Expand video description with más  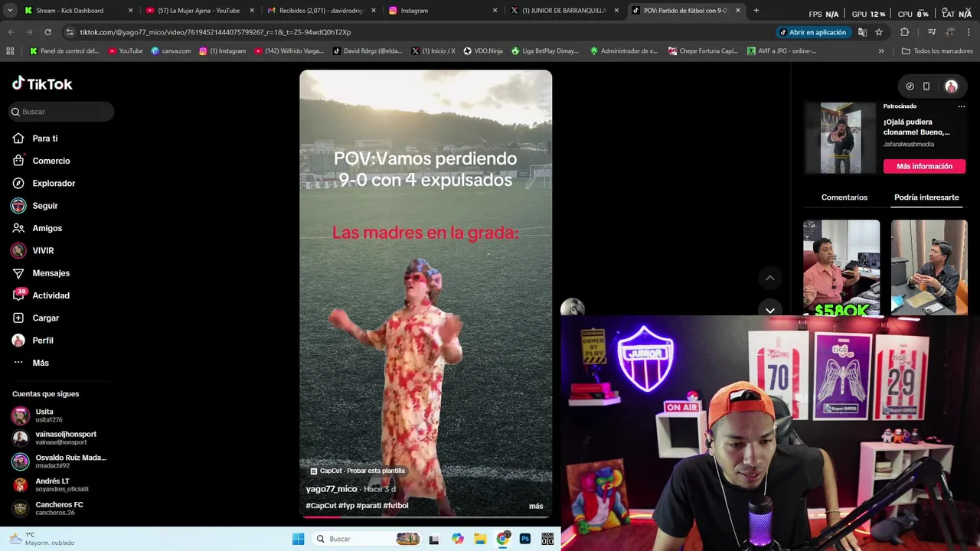[x=536, y=506]
